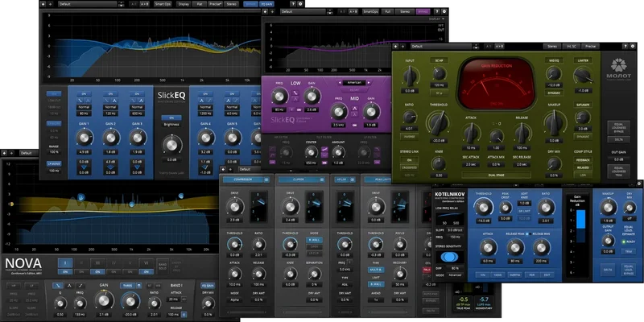The width and height of the screenshot is (644, 322).
Task: Select Nova band III tab
Action: 97,262
